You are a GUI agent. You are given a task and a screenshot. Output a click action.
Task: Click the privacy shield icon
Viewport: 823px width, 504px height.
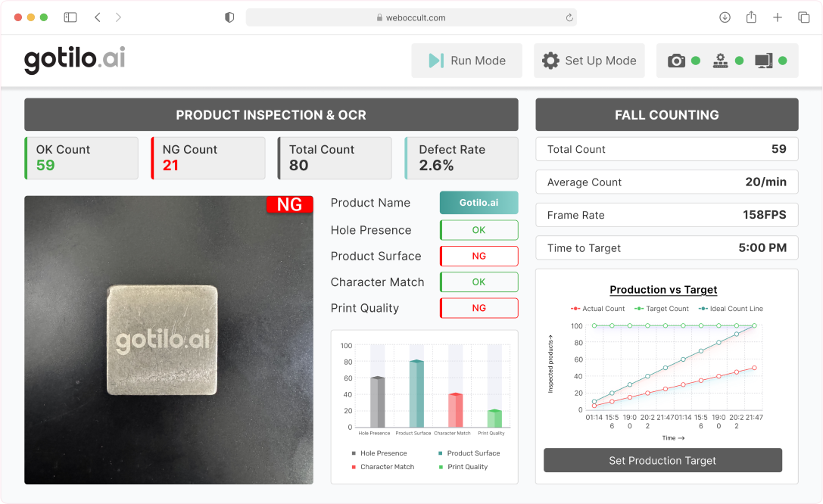(229, 17)
